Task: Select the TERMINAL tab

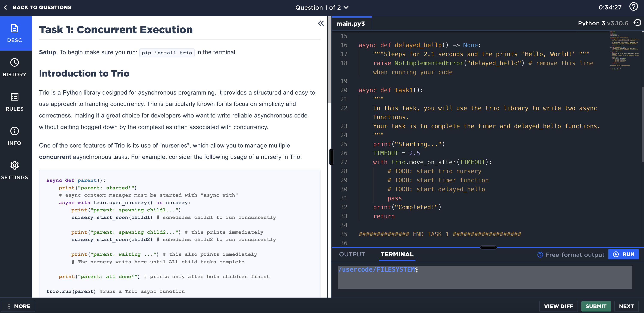Action: tap(397, 254)
